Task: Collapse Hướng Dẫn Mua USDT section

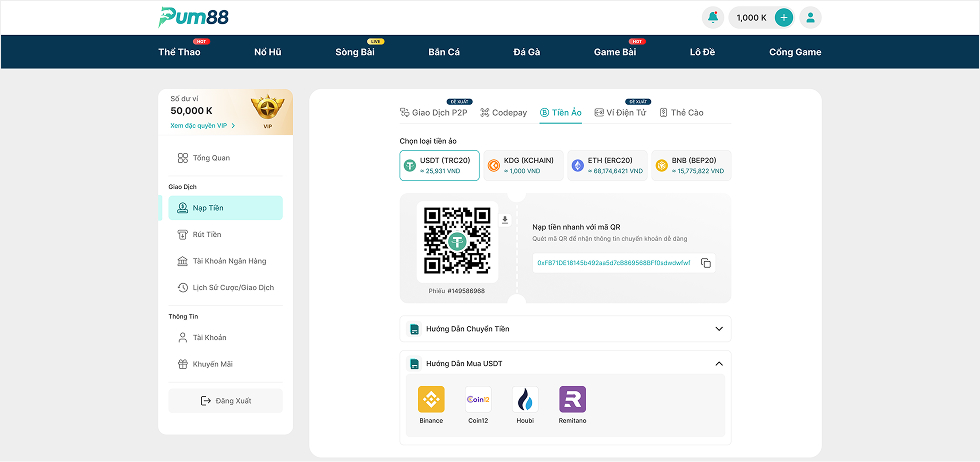Action: point(719,364)
